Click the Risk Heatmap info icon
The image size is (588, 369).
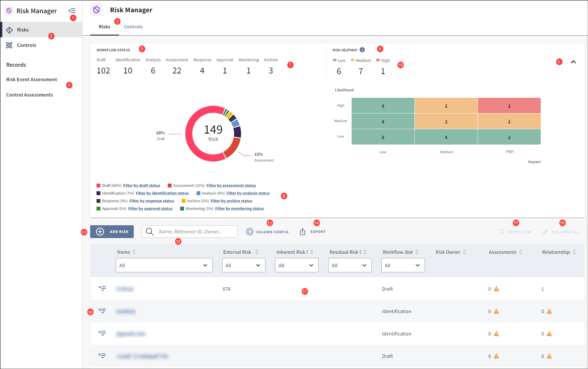click(x=362, y=50)
